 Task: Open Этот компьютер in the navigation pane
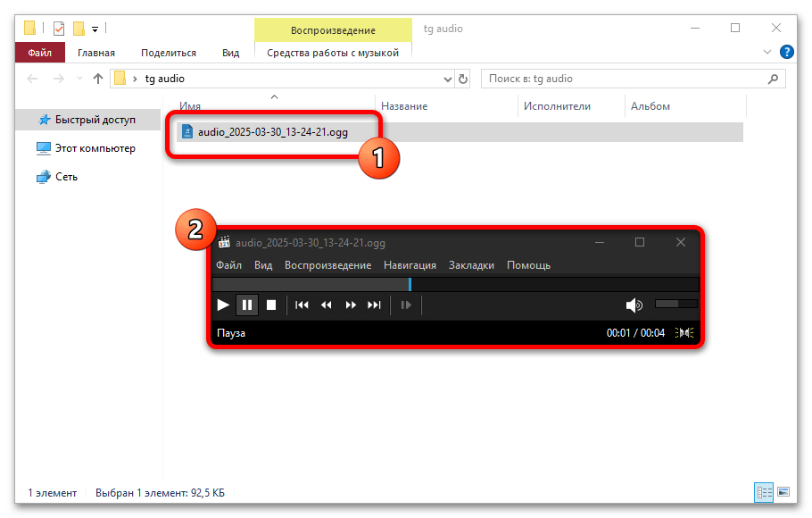click(x=86, y=148)
